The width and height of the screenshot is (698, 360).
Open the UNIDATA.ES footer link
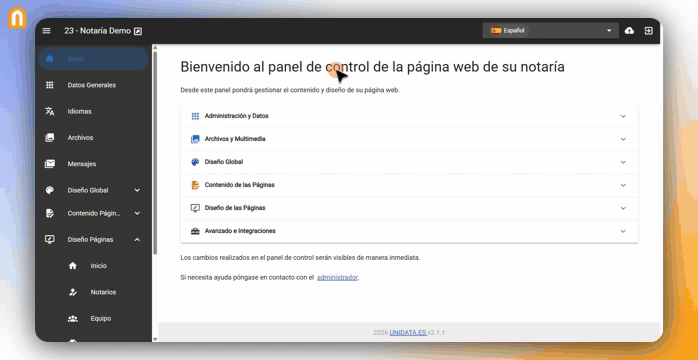(408, 332)
